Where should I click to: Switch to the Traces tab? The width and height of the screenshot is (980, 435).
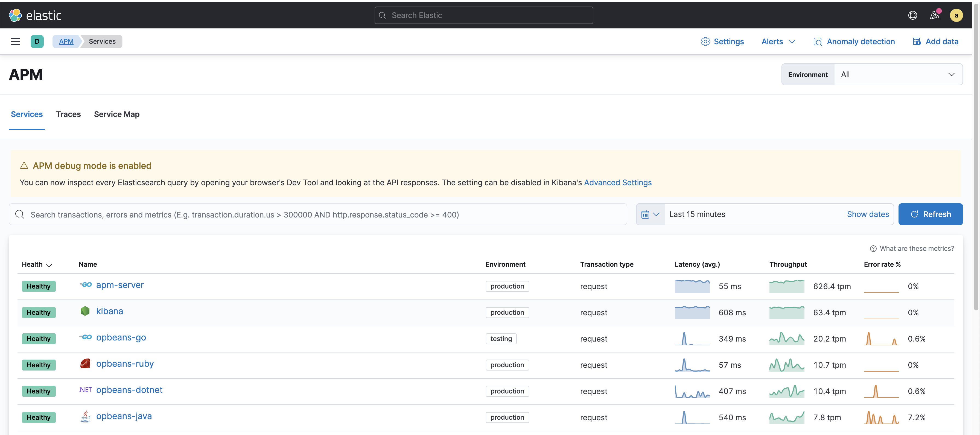pyautogui.click(x=68, y=114)
